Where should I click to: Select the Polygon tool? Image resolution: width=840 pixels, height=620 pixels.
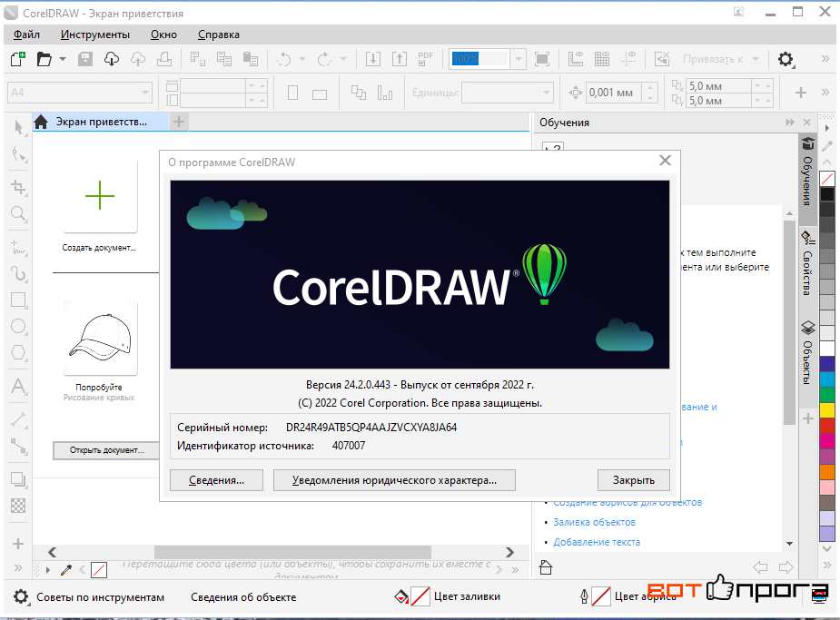click(19, 352)
